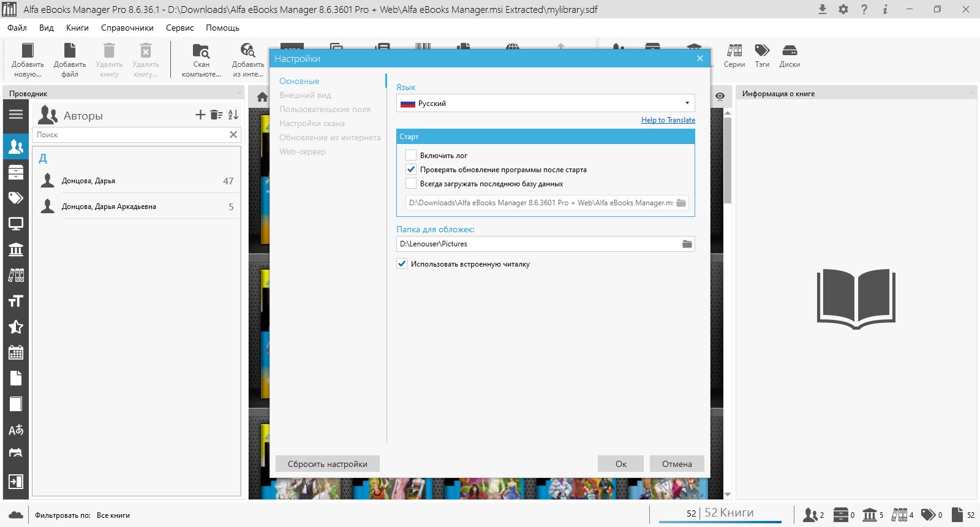Image resolution: width=980 pixels, height=527 pixels.
Task: Click the Отмена button
Action: pos(677,464)
